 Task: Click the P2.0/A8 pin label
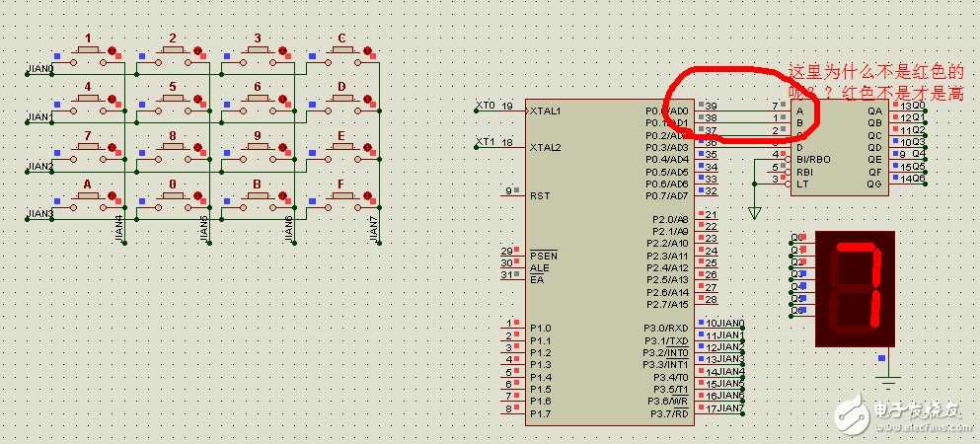point(669,220)
